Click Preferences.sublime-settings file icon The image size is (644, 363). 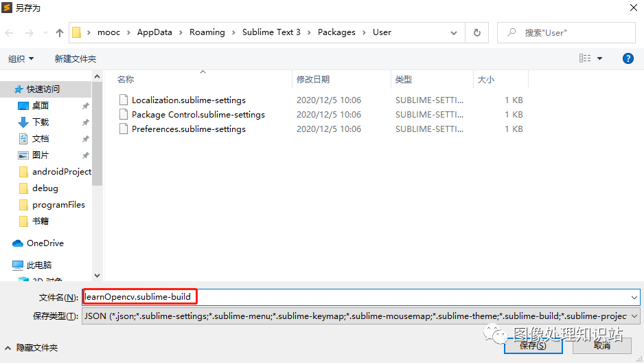tap(123, 129)
